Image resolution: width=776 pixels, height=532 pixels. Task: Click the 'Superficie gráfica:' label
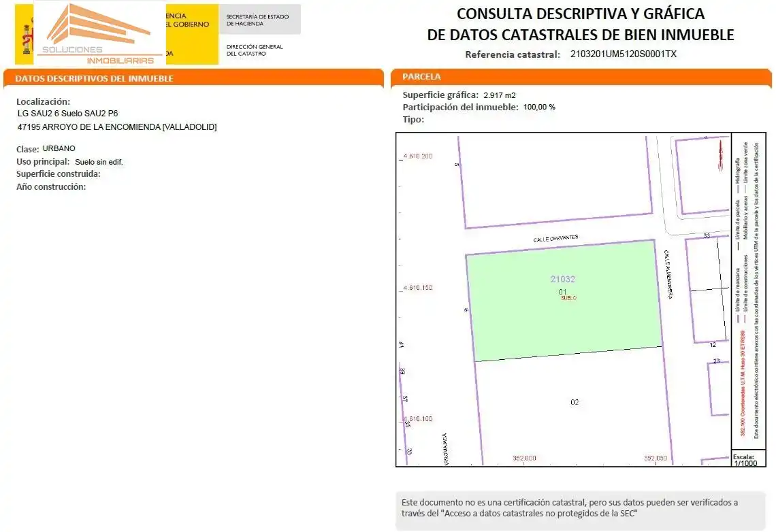tap(440, 95)
